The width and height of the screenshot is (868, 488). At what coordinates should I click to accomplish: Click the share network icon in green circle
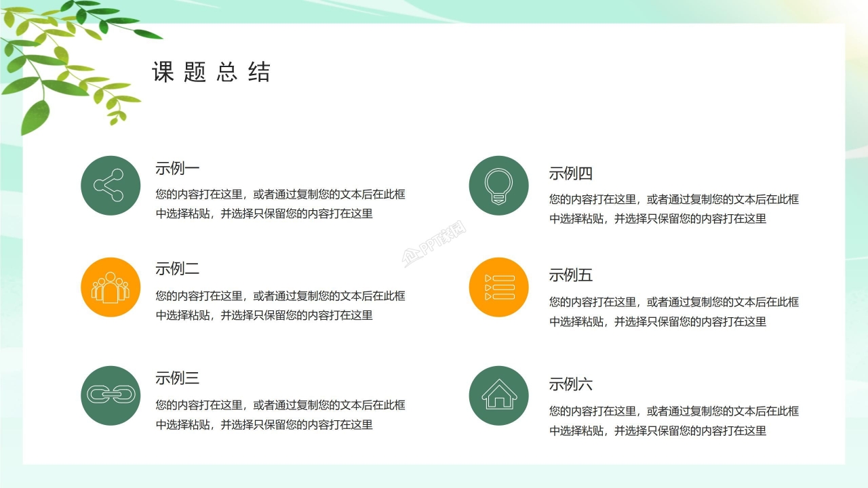pos(111,185)
